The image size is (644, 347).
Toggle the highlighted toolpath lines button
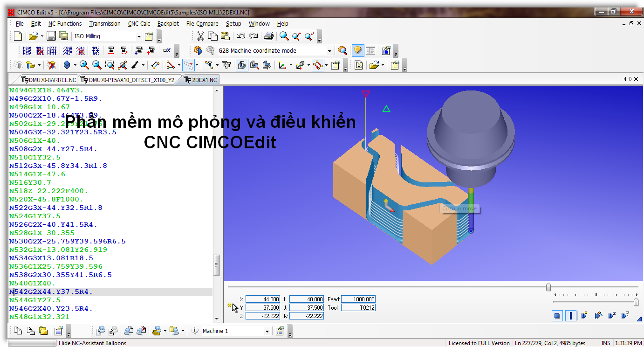(x=188, y=65)
